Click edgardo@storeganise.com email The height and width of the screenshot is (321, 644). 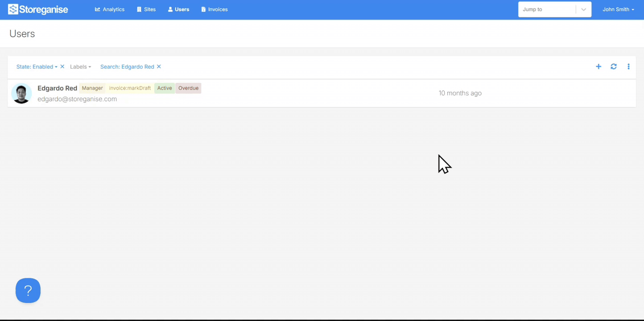(x=77, y=99)
